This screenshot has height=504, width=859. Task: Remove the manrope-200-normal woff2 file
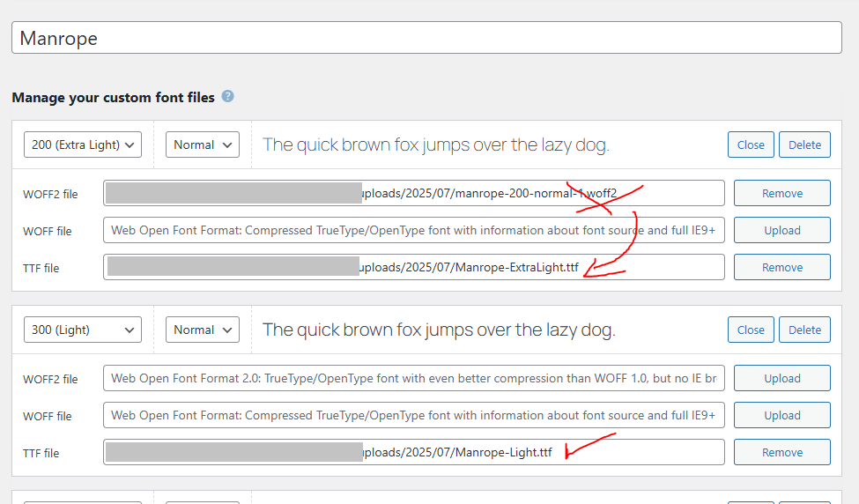(x=782, y=193)
